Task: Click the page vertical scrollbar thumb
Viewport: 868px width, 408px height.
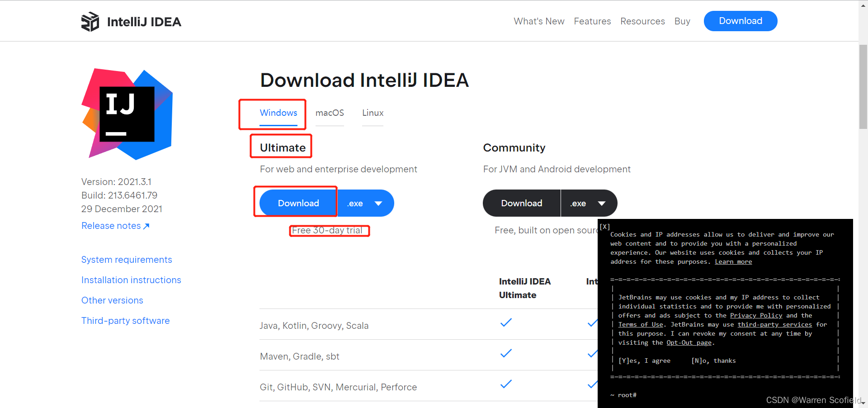Action: [863, 87]
